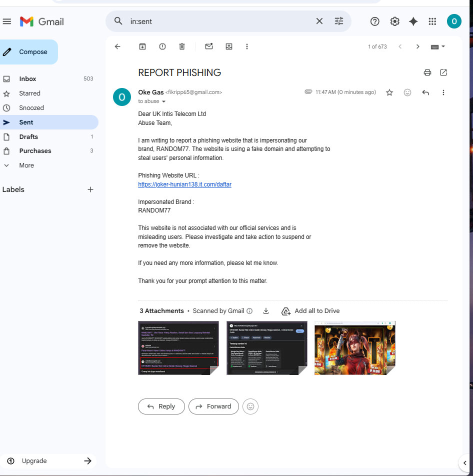Click the reply arrow icon in the header

(425, 92)
